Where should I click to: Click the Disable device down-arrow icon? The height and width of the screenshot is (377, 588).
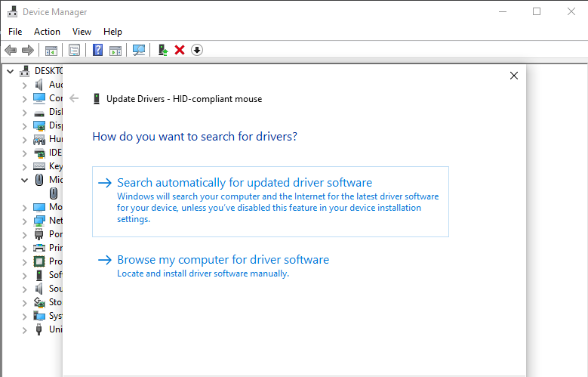(197, 50)
